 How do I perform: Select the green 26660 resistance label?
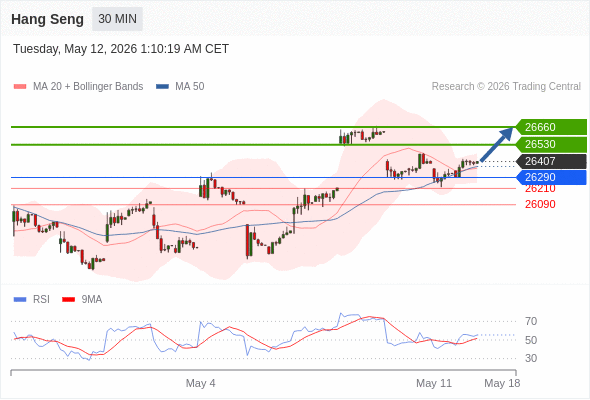(551, 127)
